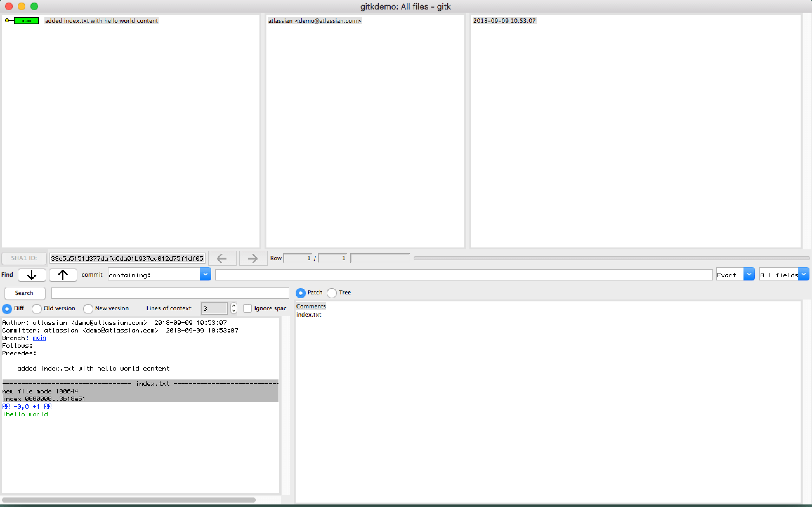Select the New version radio button
The width and height of the screenshot is (812, 507).
coord(88,308)
